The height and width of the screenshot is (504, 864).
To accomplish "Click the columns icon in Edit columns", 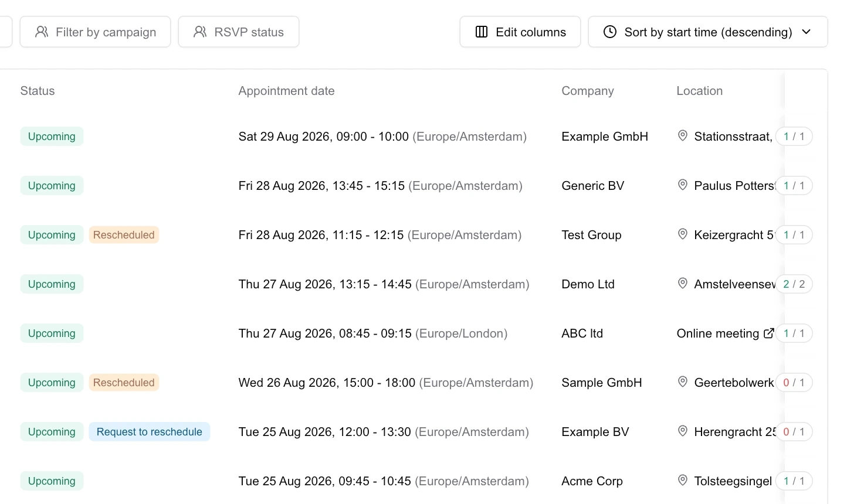I will point(482,32).
